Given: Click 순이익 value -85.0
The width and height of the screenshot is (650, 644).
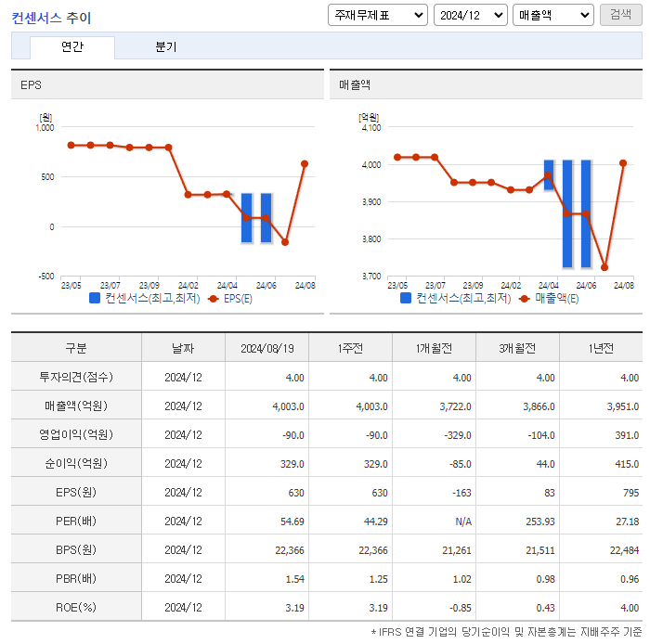Looking at the screenshot, I should click(461, 464).
